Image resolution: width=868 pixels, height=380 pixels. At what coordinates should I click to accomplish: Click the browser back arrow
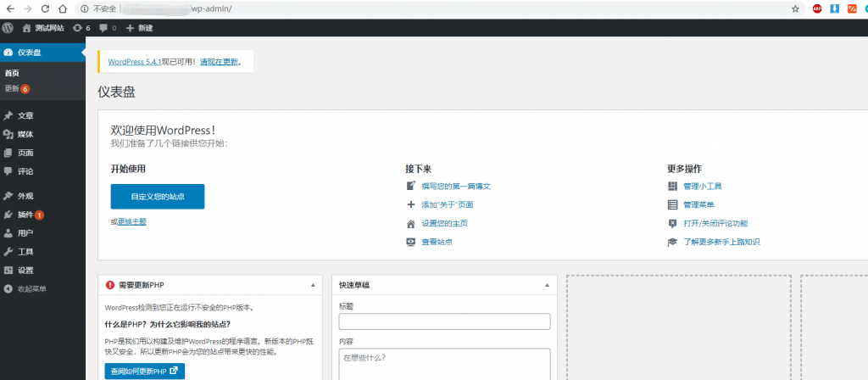(x=10, y=8)
